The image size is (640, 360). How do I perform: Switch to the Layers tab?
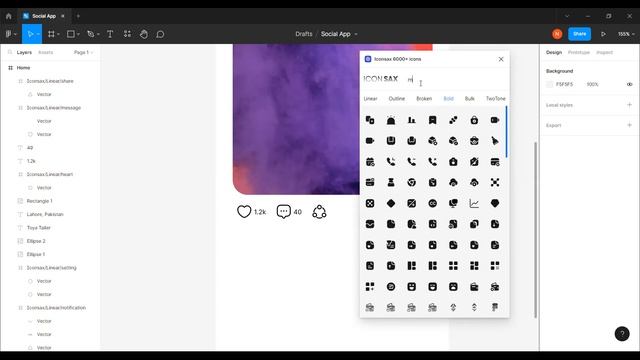click(x=24, y=52)
